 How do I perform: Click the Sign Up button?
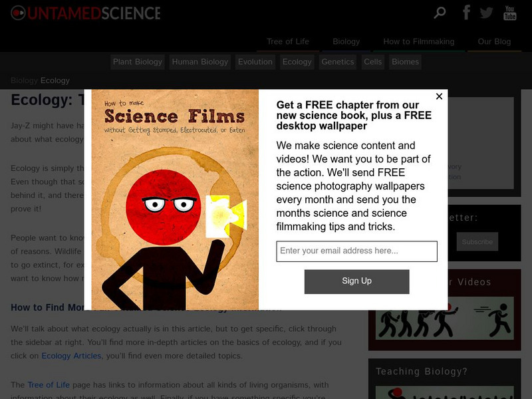pyautogui.click(x=356, y=281)
